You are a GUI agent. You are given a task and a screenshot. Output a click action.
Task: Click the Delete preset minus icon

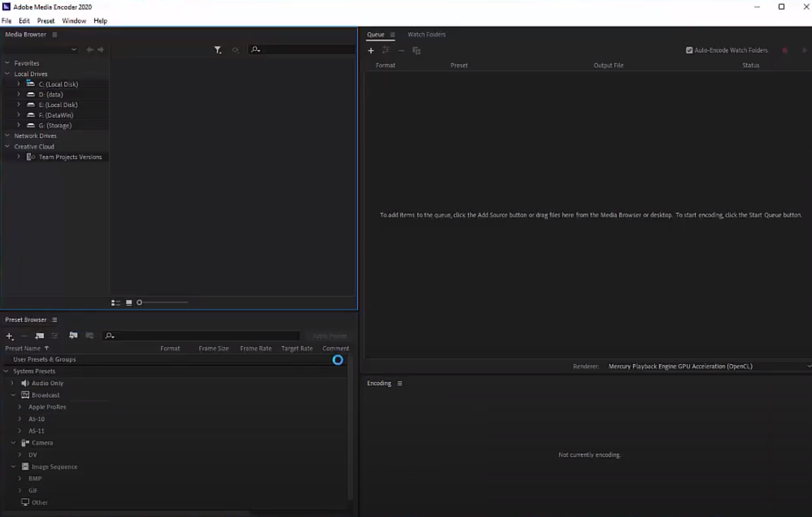click(24, 336)
